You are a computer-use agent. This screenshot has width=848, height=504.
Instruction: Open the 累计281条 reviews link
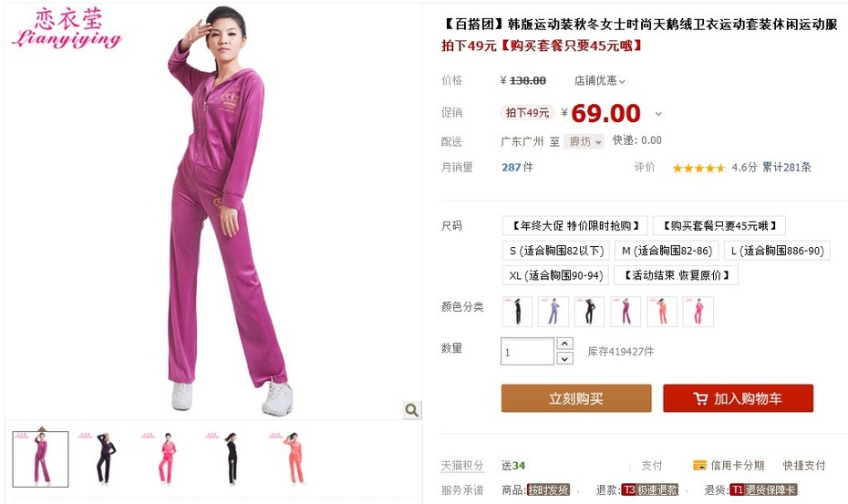click(x=787, y=168)
